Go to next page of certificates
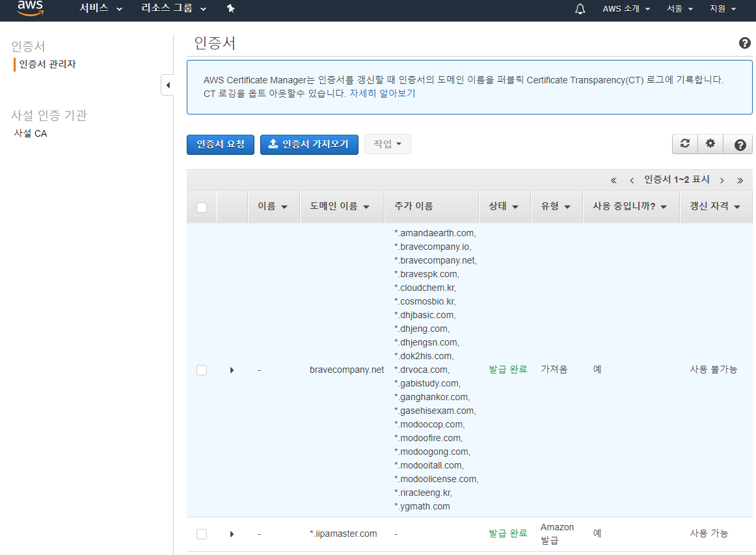756x555 pixels. tap(722, 180)
